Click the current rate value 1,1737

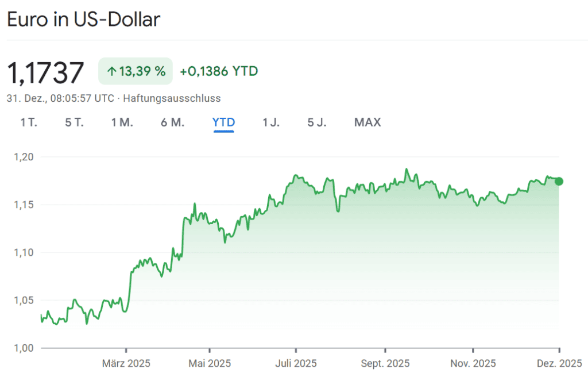[x=45, y=73]
